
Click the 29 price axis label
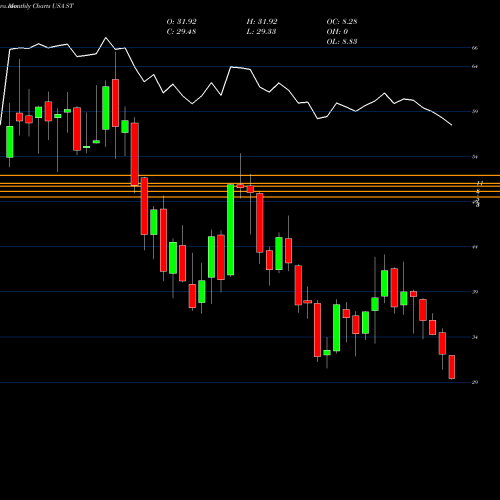[x=475, y=382]
